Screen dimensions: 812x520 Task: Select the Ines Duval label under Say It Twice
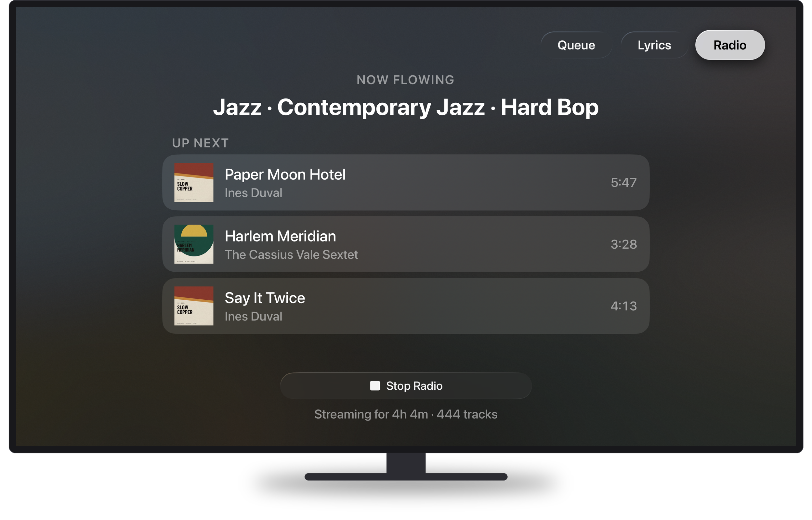253,317
